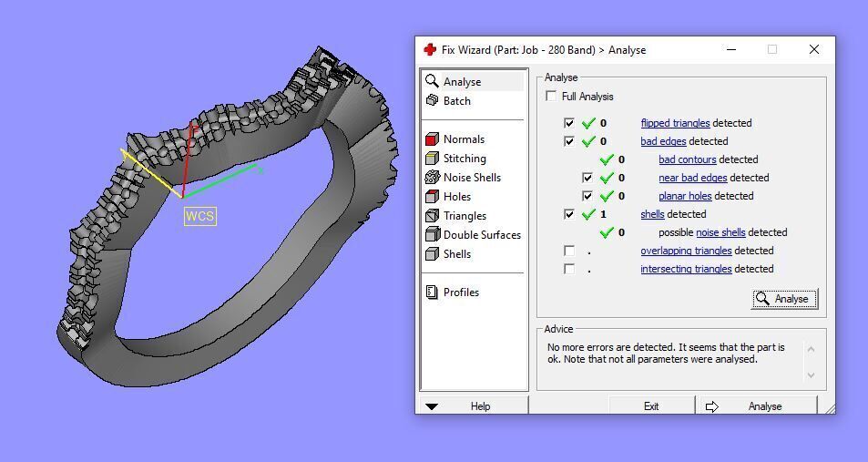The height and width of the screenshot is (462, 868).
Task: Follow the planar holes link
Action: (685, 196)
